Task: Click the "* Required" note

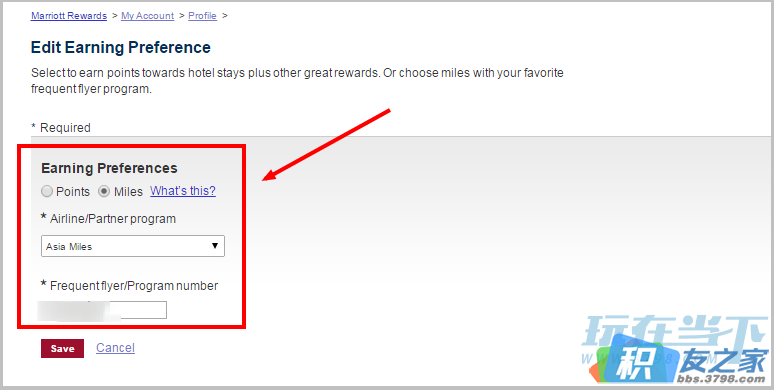Action: coord(61,128)
